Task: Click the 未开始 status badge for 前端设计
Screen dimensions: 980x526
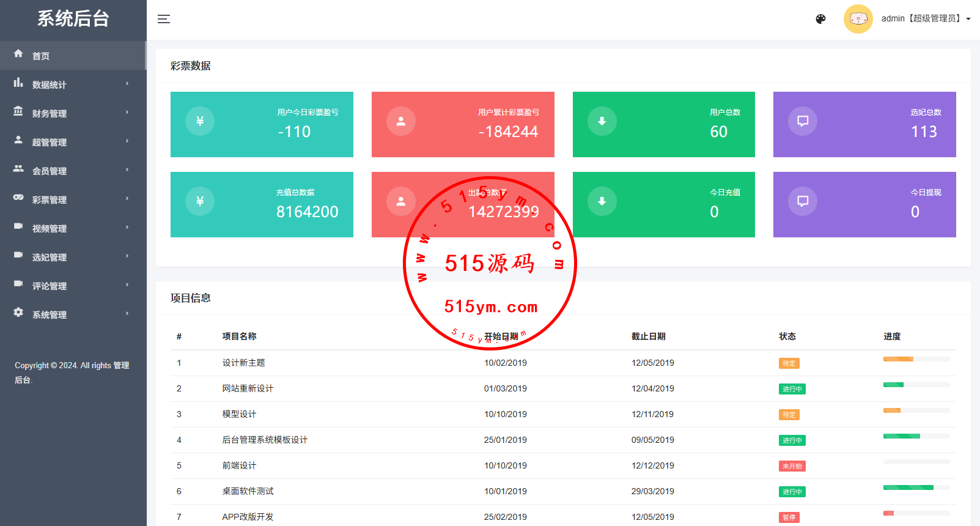Action: (792, 466)
